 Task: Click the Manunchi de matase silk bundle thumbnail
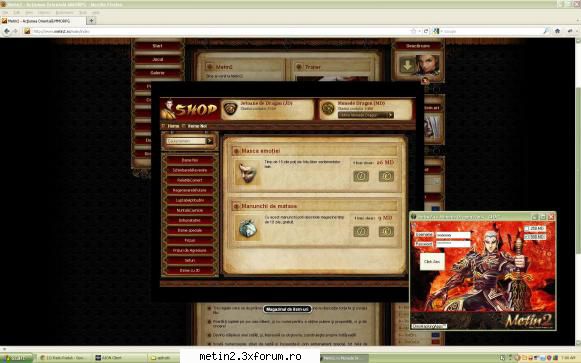(248, 228)
